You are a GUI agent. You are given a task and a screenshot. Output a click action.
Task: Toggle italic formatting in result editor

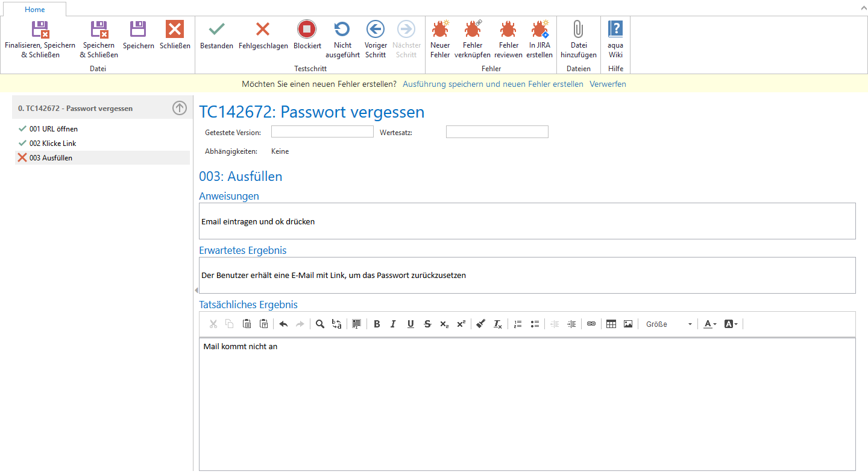393,324
